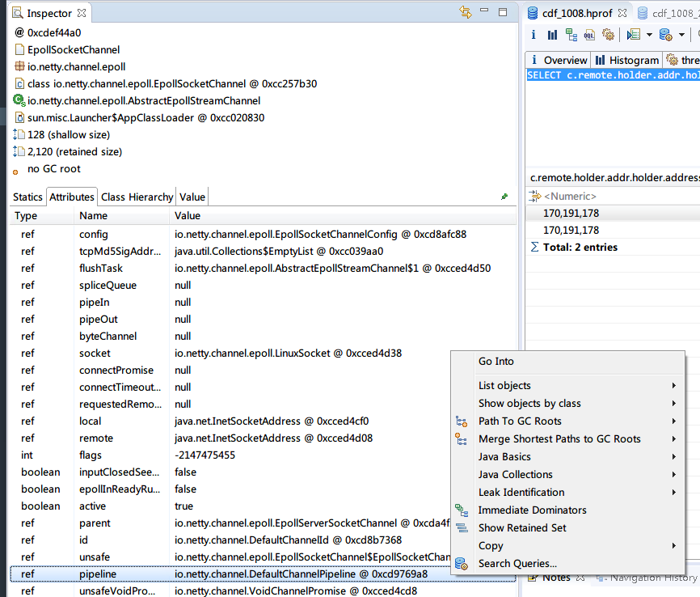
Task: Activate the second cdf_1008 editor tab
Action: 668,14
